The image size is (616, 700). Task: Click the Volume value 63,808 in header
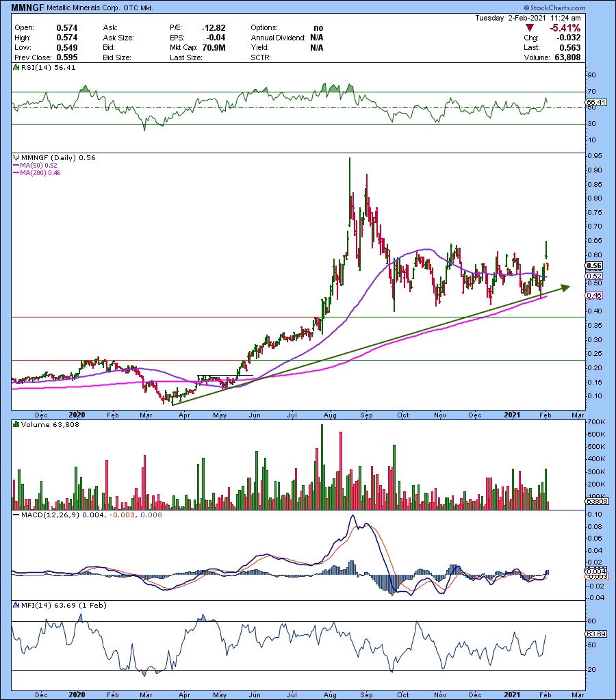pyautogui.click(x=568, y=57)
